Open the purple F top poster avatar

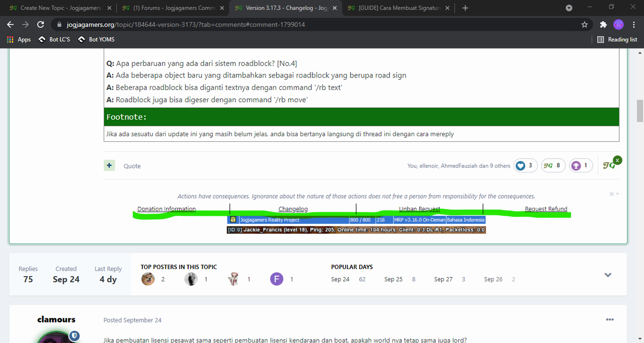[x=277, y=279]
